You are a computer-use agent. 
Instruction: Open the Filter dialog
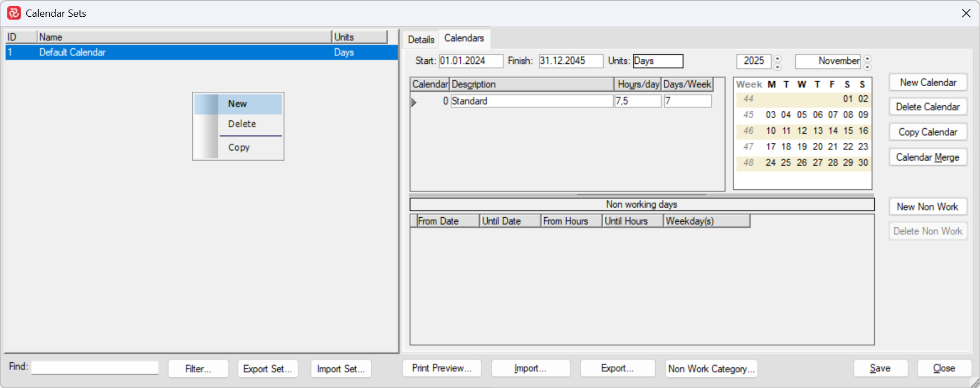[x=198, y=369]
